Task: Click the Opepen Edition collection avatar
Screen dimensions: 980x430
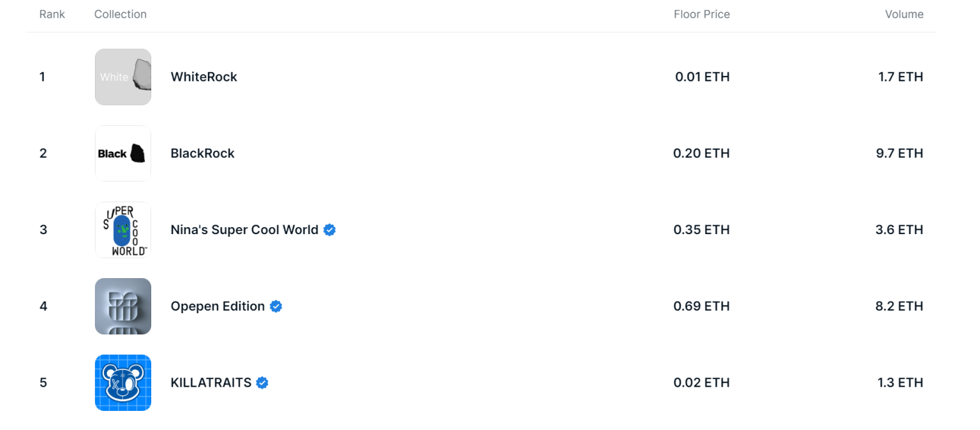Action: click(x=122, y=306)
